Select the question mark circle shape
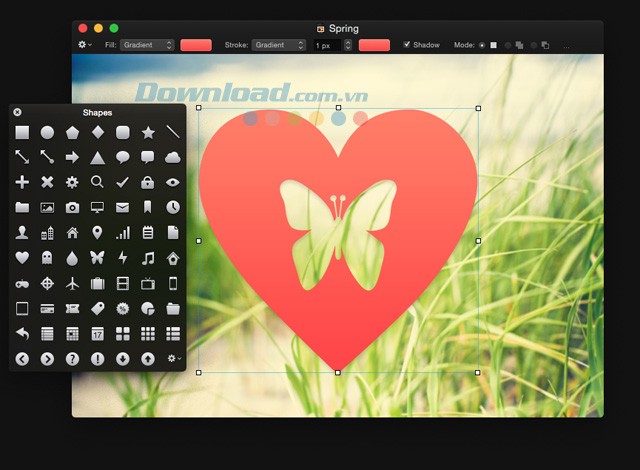 pyautogui.click(x=72, y=359)
